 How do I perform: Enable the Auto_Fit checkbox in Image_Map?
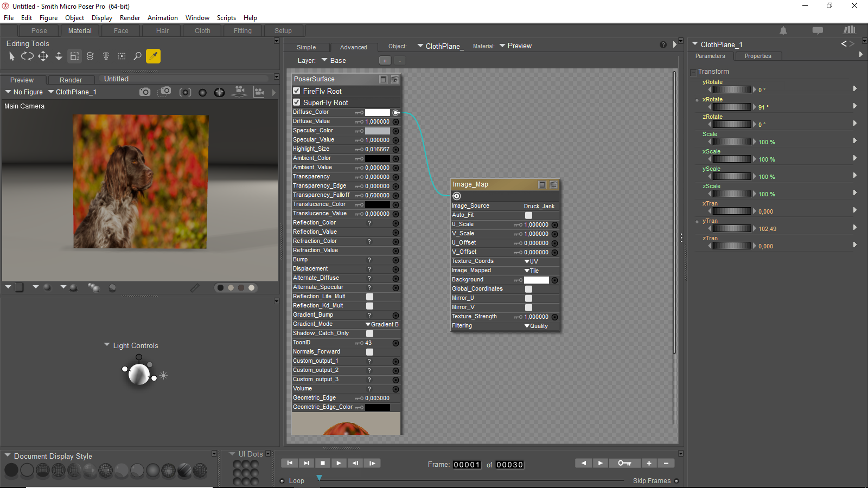528,215
